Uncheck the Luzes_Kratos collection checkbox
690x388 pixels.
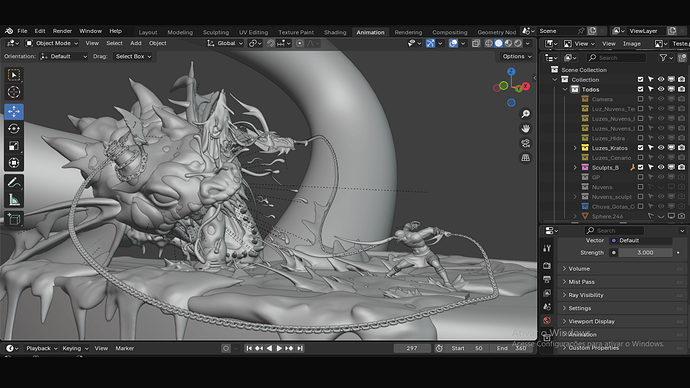pos(641,148)
